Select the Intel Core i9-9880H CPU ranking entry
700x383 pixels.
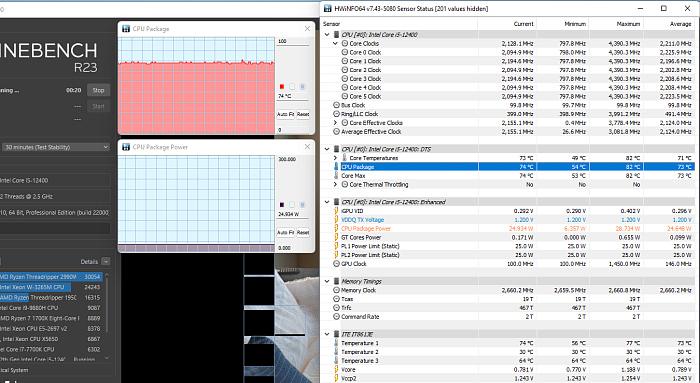51,308
